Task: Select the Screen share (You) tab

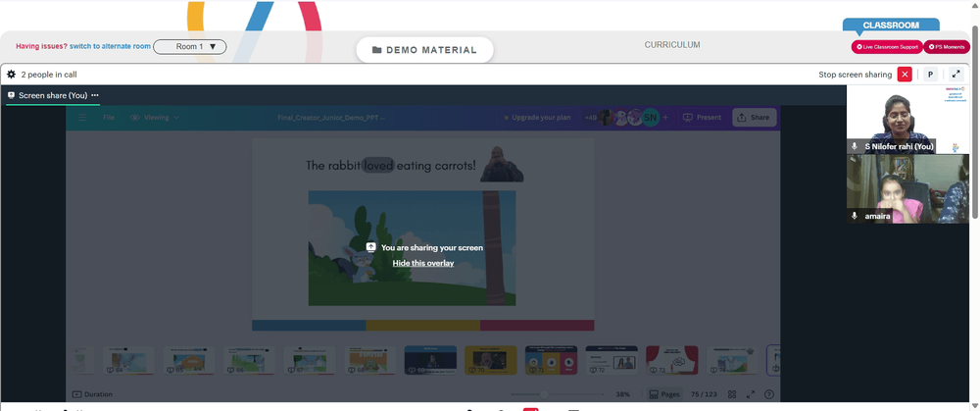Action: coord(53,96)
